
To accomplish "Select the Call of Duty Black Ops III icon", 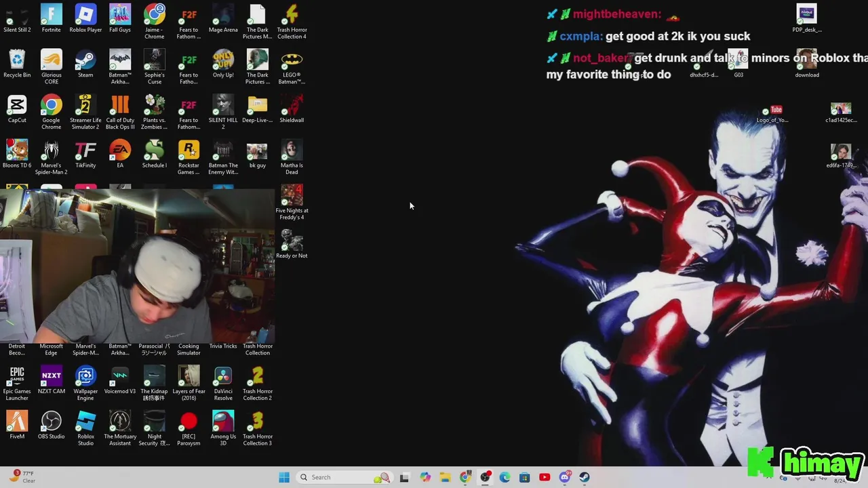I will (120, 113).
